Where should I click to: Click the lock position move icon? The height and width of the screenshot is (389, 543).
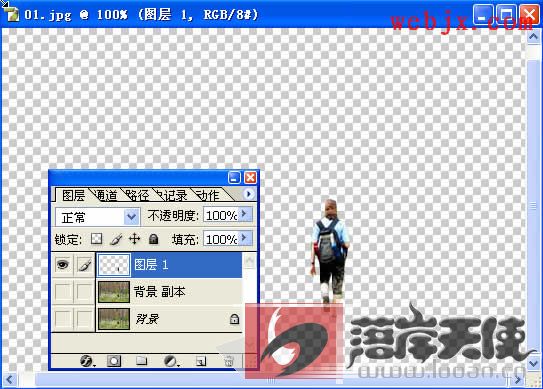[x=134, y=239]
